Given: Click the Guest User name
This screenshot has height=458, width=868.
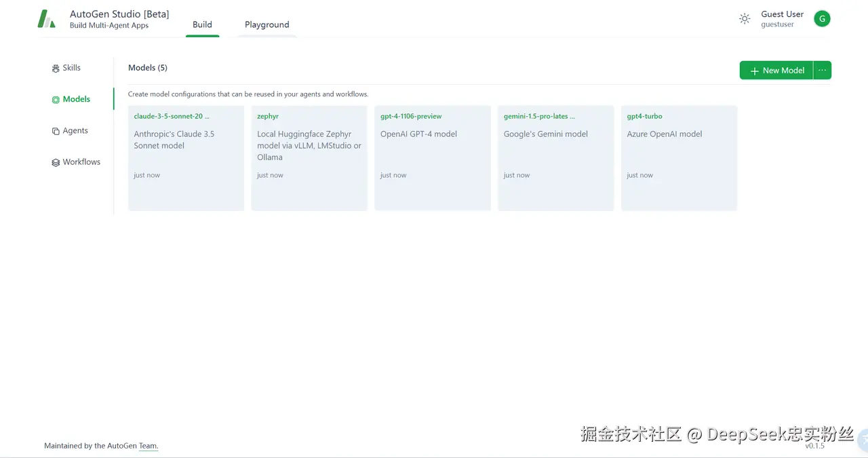Looking at the screenshot, I should (x=783, y=14).
